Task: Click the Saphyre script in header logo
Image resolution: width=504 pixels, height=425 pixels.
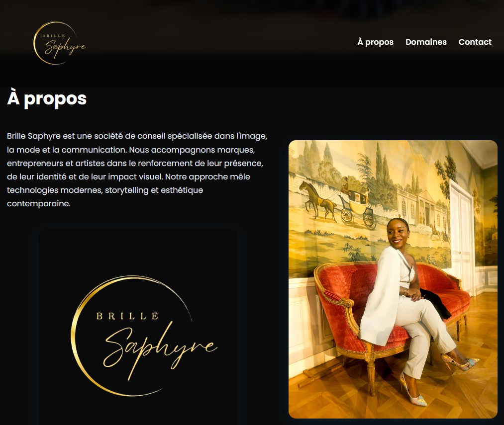Action: pos(65,48)
